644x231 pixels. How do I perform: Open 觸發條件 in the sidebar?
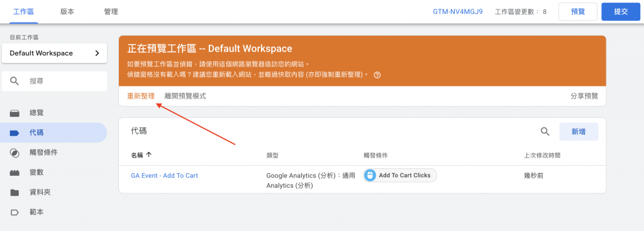(53, 153)
